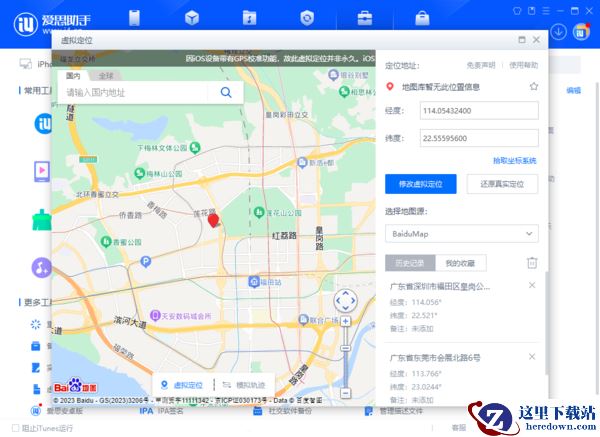Open the ringtones and wallpapers folder icon
Screen dimensions: 600x437
pyautogui.click(x=249, y=18)
